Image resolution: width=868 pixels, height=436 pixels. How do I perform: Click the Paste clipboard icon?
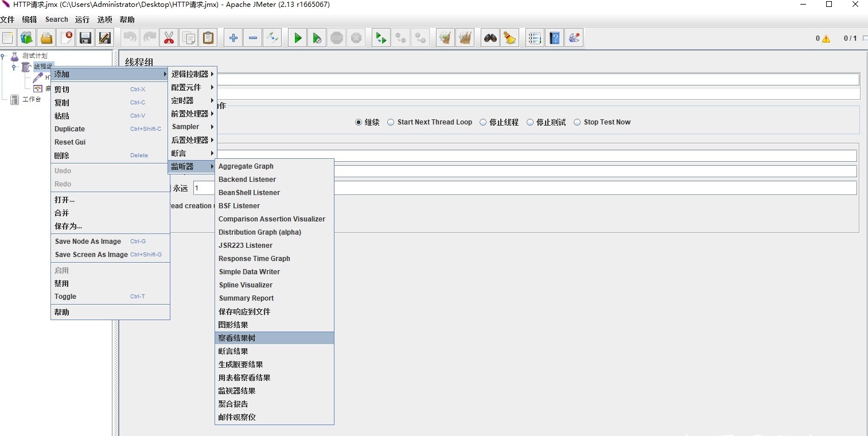tap(208, 38)
